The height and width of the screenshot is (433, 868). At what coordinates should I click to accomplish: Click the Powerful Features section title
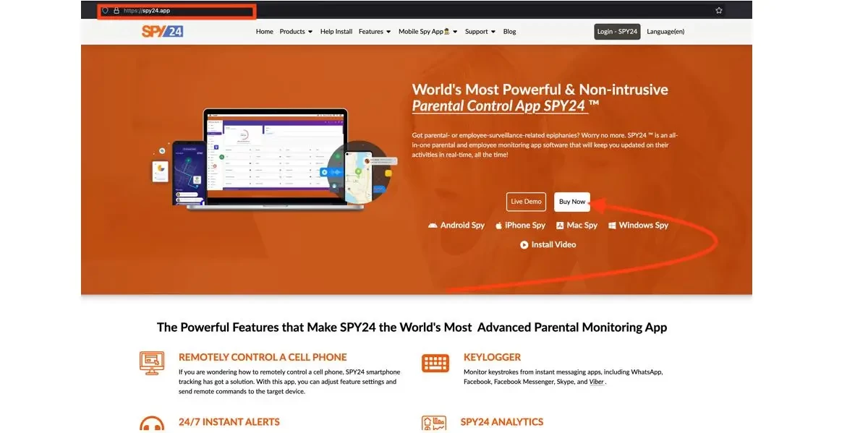click(412, 327)
